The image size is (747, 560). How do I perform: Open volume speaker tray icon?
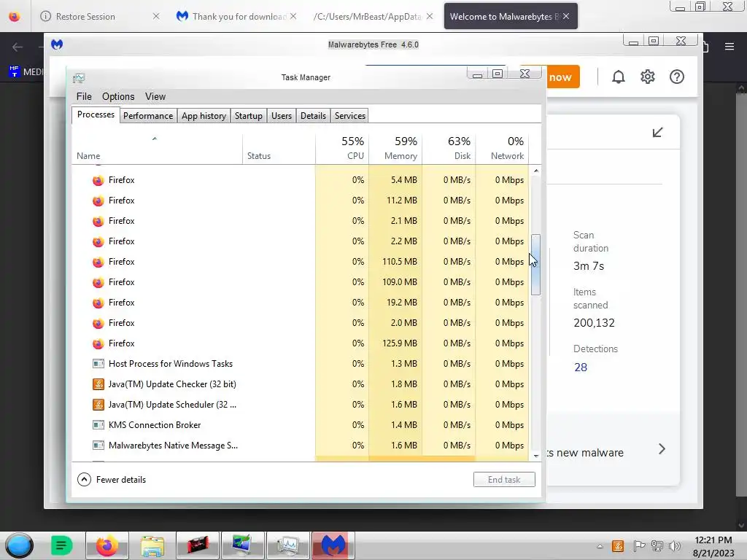(675, 546)
